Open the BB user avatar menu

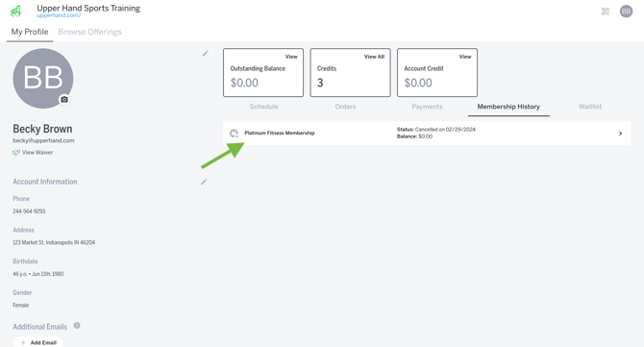coord(626,12)
